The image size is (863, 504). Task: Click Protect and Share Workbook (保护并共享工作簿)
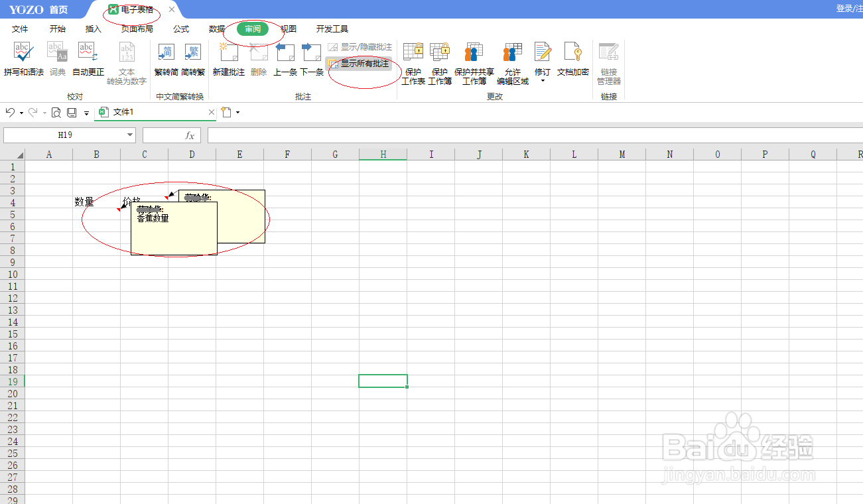click(x=474, y=64)
